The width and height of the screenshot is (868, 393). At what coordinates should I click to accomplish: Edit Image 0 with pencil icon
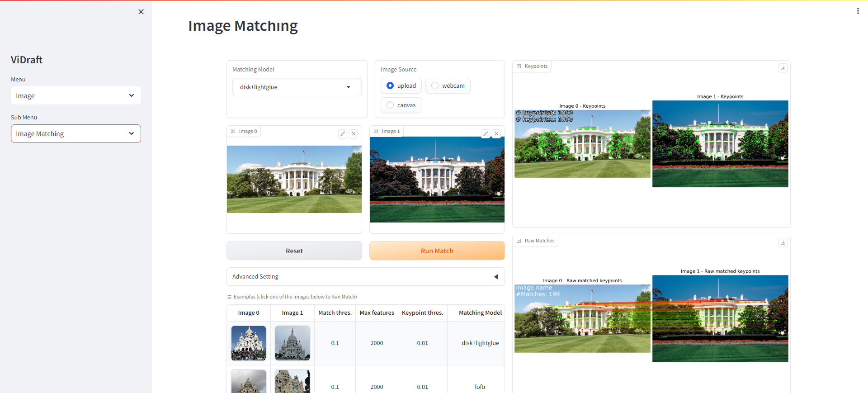click(x=343, y=133)
